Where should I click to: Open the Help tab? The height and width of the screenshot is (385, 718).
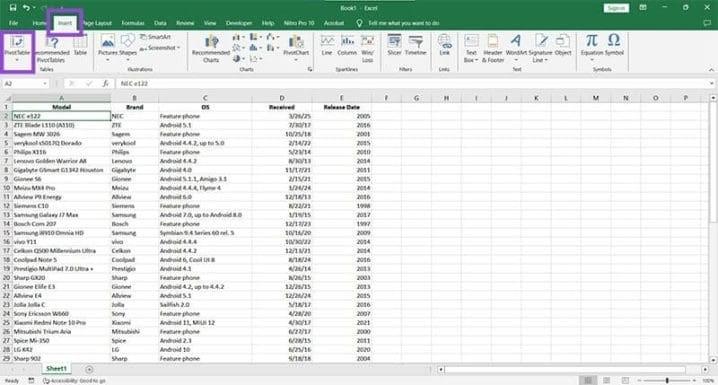pyautogui.click(x=268, y=23)
